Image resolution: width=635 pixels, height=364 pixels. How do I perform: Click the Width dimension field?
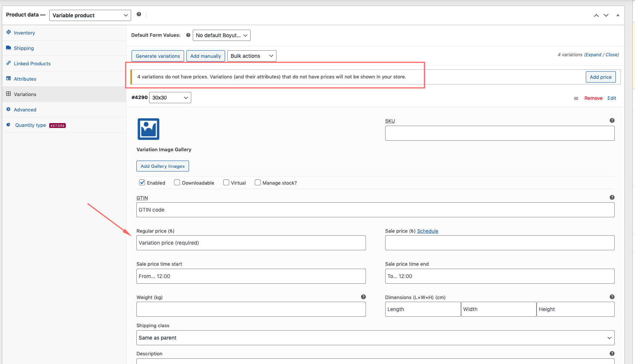click(x=499, y=309)
